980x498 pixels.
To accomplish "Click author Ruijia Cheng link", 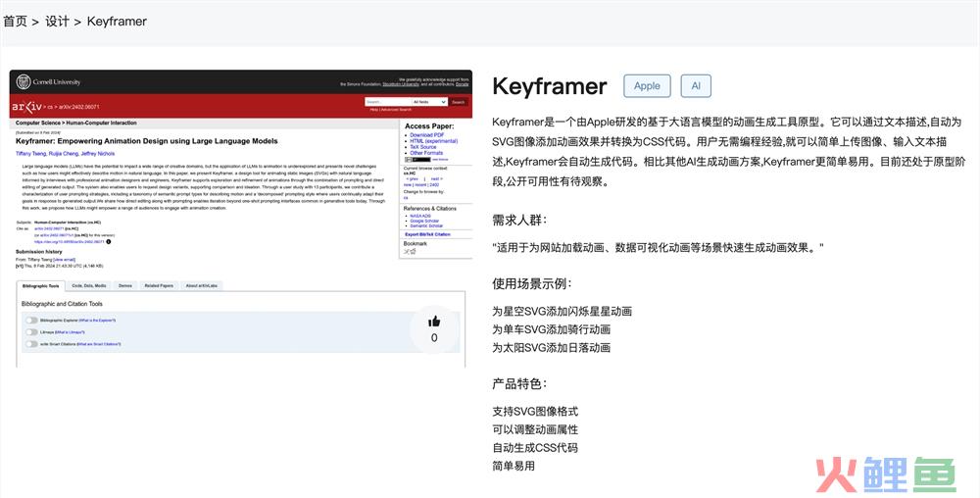I will pos(63,153).
